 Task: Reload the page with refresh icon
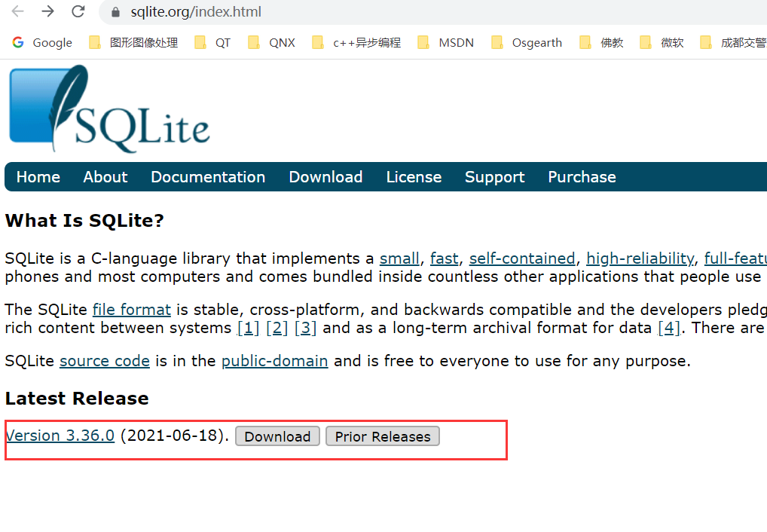click(x=78, y=11)
